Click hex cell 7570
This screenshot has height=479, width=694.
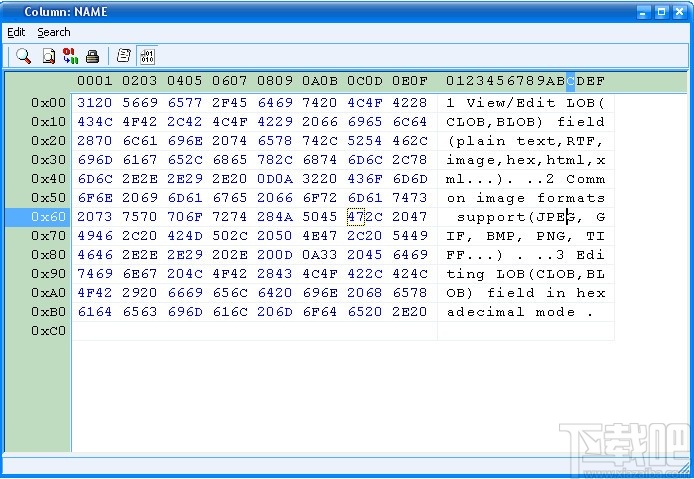click(x=139, y=217)
